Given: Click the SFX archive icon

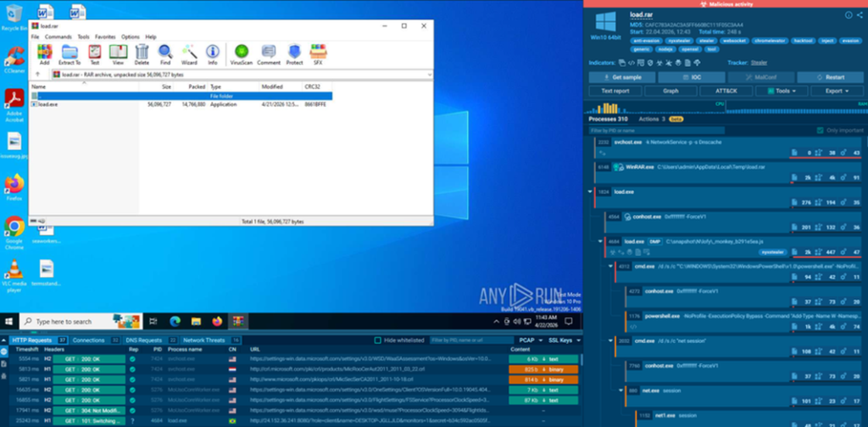Looking at the screenshot, I should pyautogui.click(x=320, y=55).
